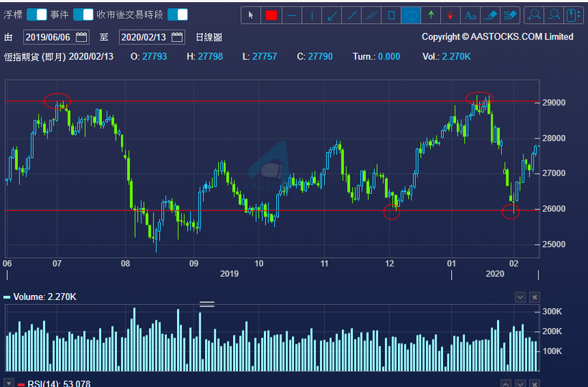Toggle the 收市後交易時段 switch
The height and width of the screenshot is (387, 588).
tap(177, 14)
